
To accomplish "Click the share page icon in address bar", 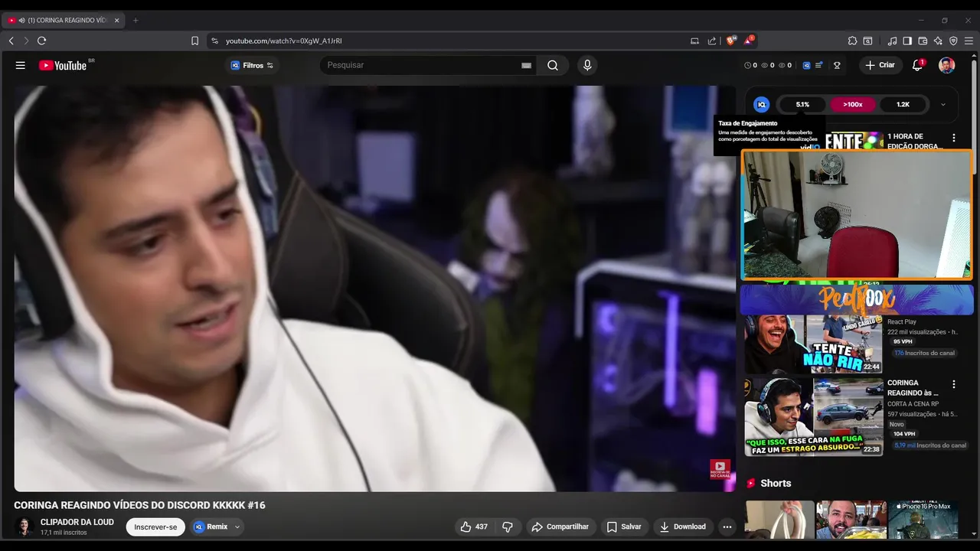I will coord(712,41).
